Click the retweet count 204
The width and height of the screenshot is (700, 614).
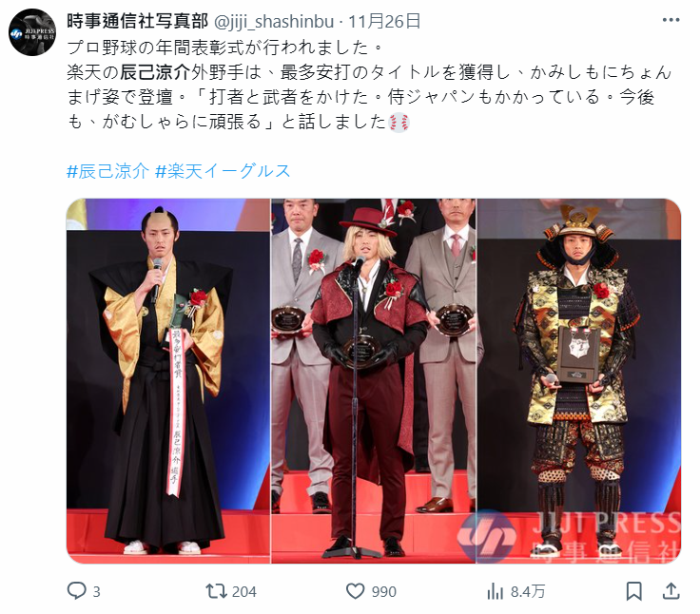coord(244,592)
